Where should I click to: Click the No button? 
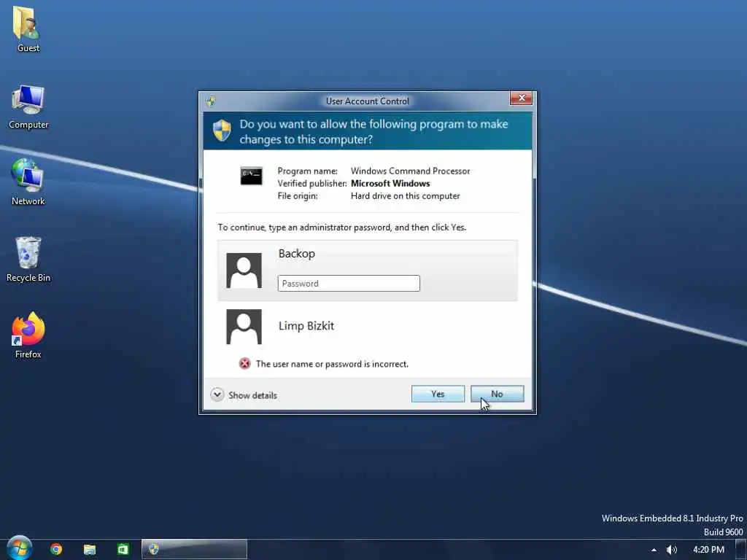point(498,394)
